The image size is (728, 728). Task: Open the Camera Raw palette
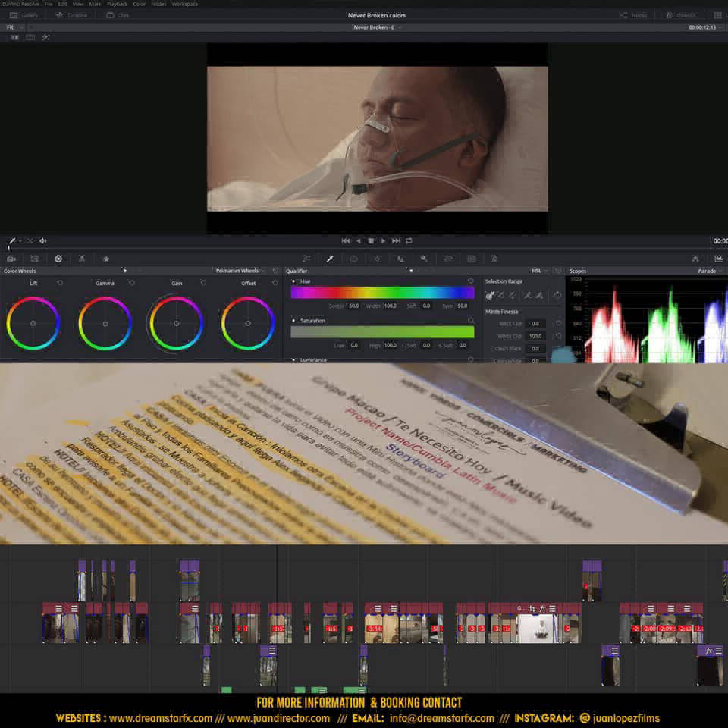11,259
